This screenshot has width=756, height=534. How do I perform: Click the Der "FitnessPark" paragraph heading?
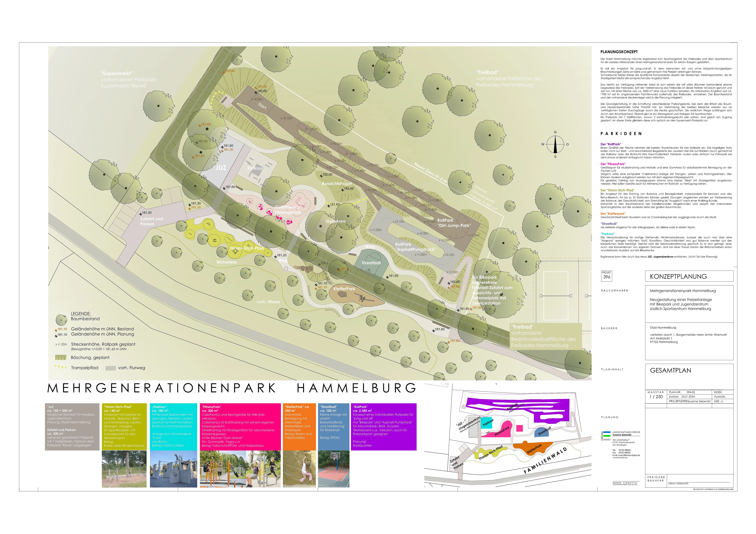(613, 164)
